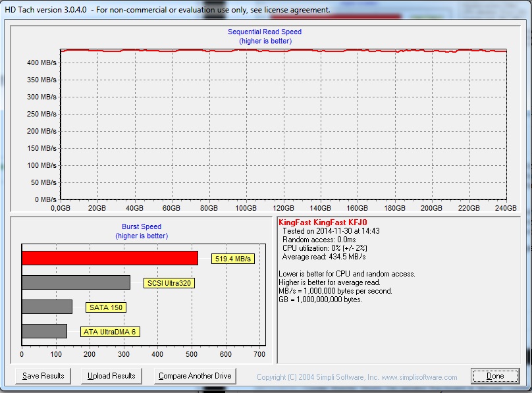Viewport: 532px width, 393px height.
Task: Click the 519.4 MB/s burst label
Action: pyautogui.click(x=233, y=259)
